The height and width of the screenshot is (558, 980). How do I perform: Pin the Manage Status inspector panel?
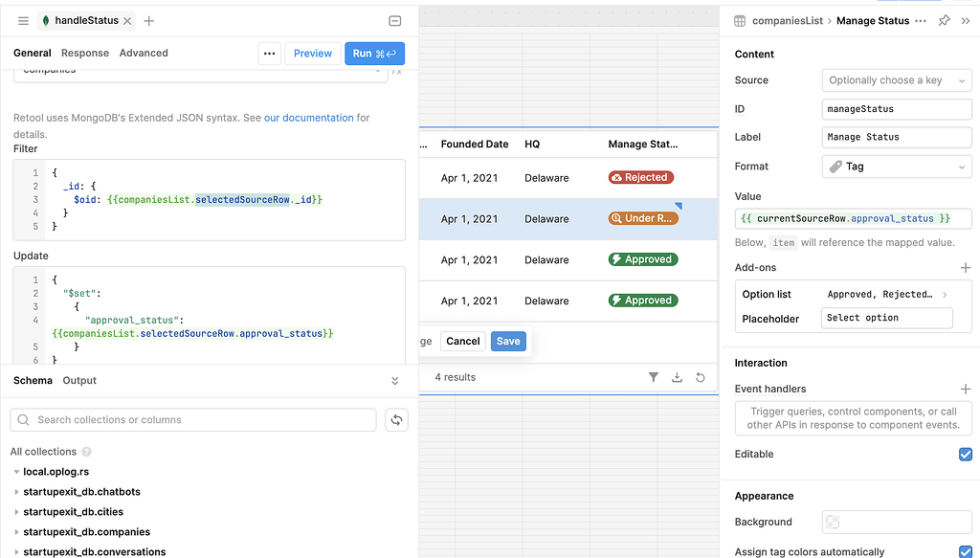(943, 20)
